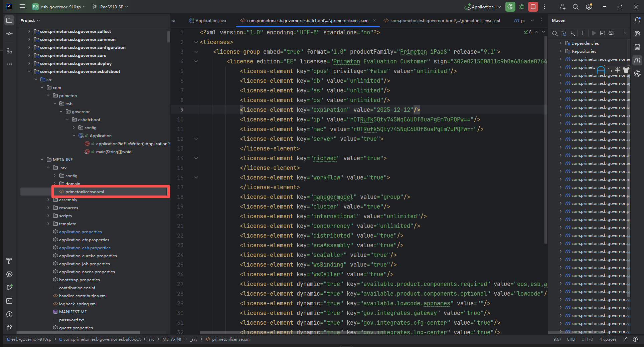Open application-esb.properties file
Screen dimensions: 644x347
85,248
